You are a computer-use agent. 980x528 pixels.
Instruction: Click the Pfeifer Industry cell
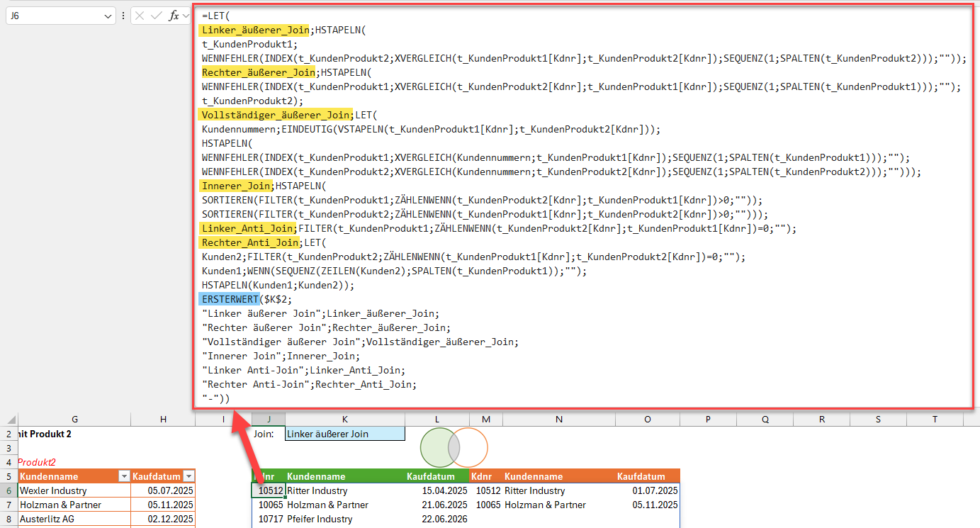345,519
